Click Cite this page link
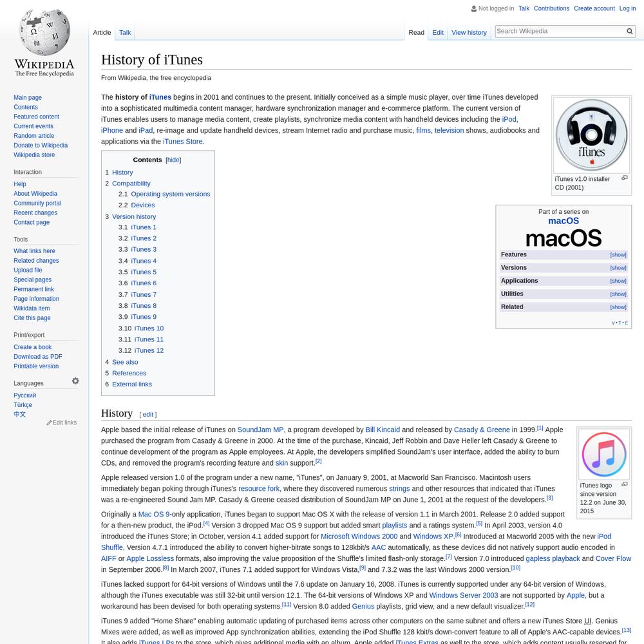 click(x=32, y=318)
